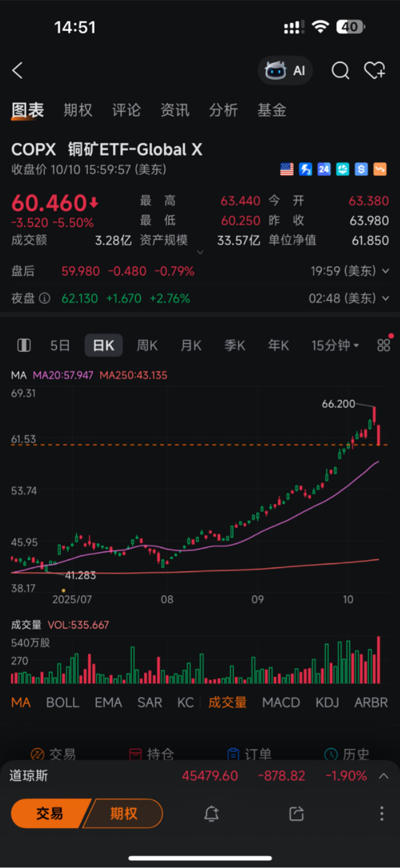Image resolution: width=400 pixels, height=868 pixels.
Task: Switch to 分析 tab
Action: pos(223,110)
